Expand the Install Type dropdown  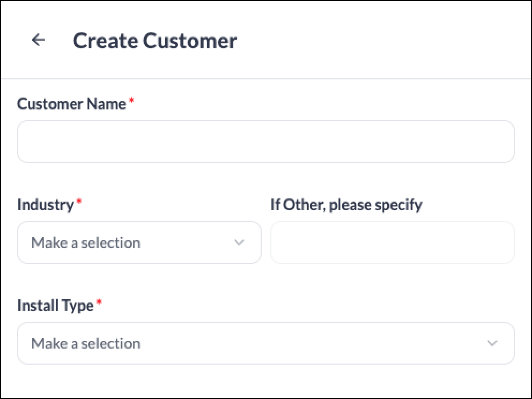tap(265, 343)
